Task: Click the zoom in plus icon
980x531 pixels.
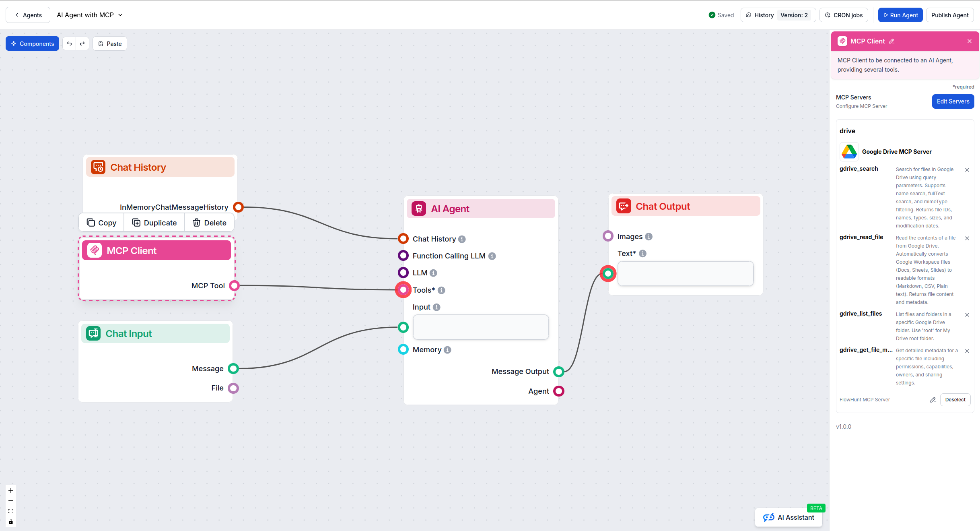Action: point(11,490)
